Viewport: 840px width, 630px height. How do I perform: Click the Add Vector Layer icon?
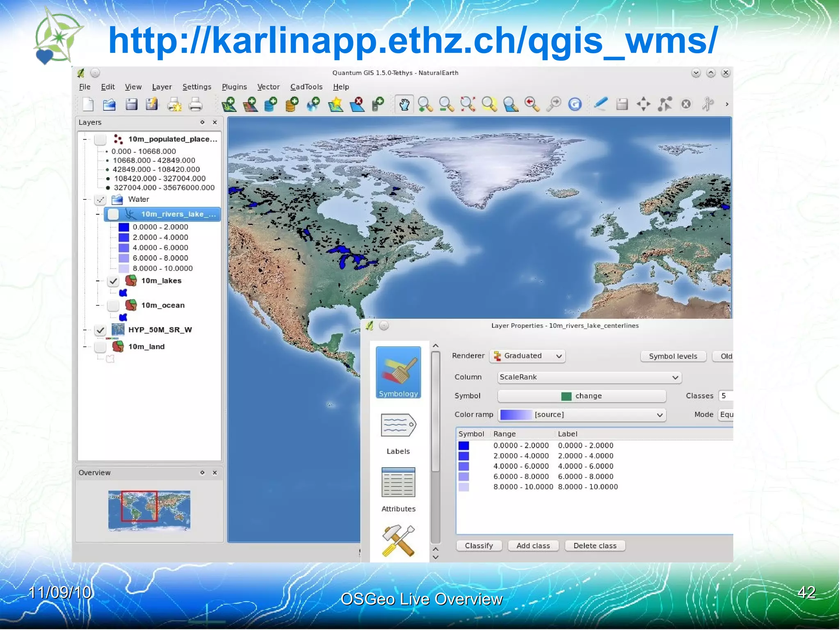(229, 105)
